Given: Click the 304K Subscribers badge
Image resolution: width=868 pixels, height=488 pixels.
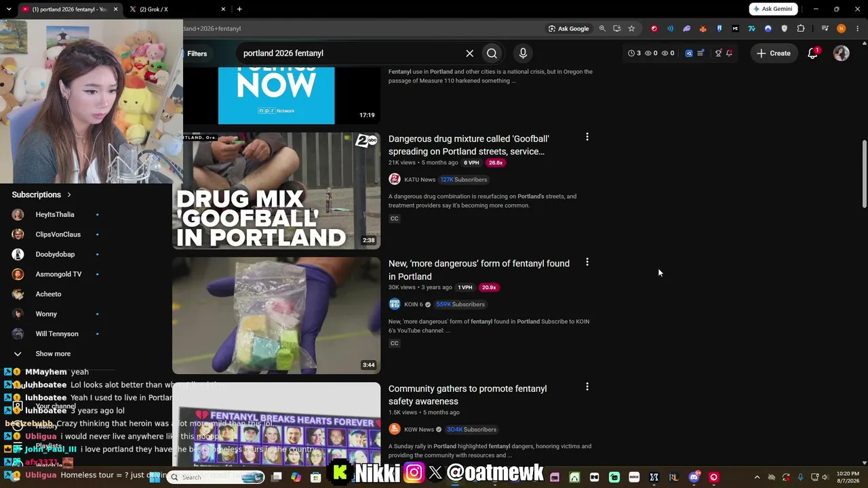Looking at the screenshot, I should point(471,429).
